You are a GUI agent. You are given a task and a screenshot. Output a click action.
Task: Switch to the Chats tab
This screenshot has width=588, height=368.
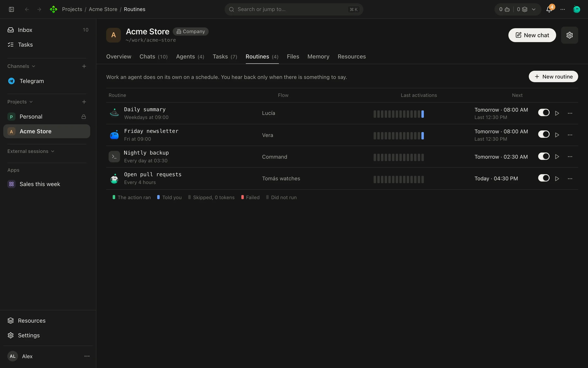coord(154,56)
